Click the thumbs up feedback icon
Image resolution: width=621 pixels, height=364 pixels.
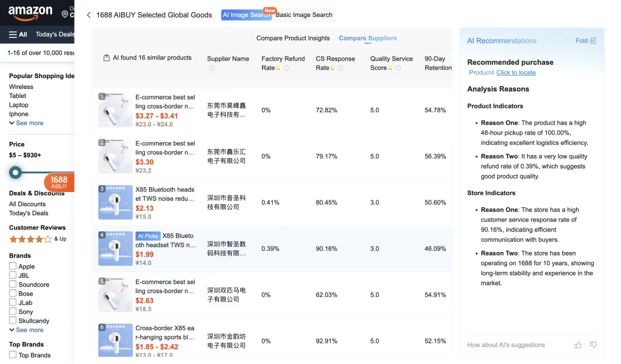click(x=578, y=345)
